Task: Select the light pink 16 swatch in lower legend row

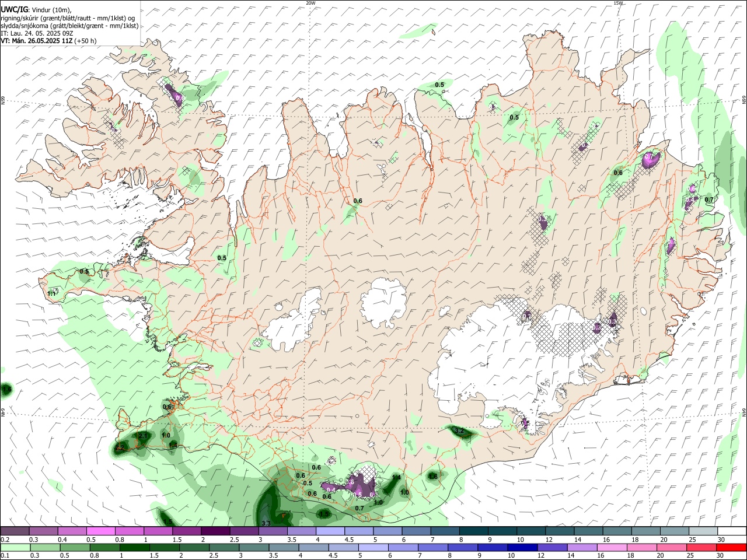Action: [x=612, y=548]
